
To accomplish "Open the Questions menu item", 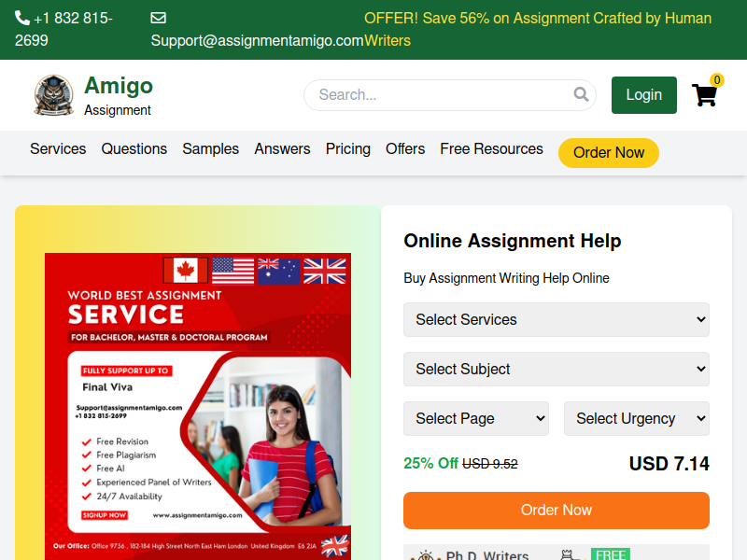I will (x=134, y=149).
